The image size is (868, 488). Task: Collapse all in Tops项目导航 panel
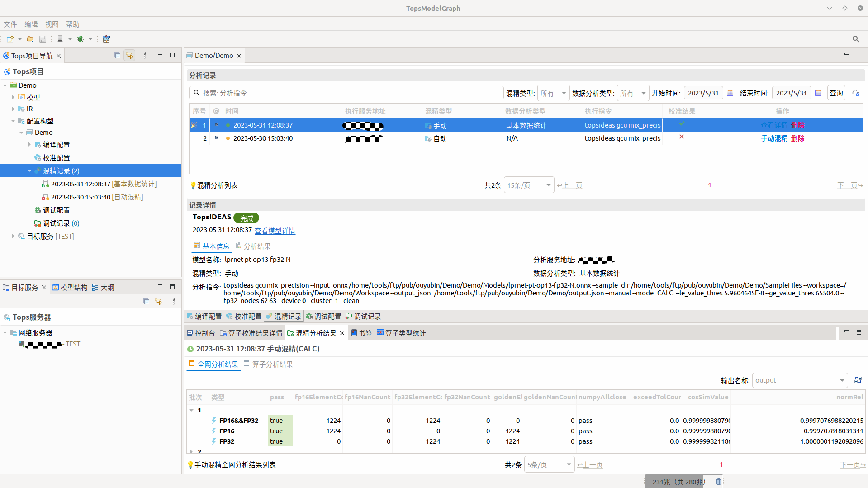tap(118, 55)
